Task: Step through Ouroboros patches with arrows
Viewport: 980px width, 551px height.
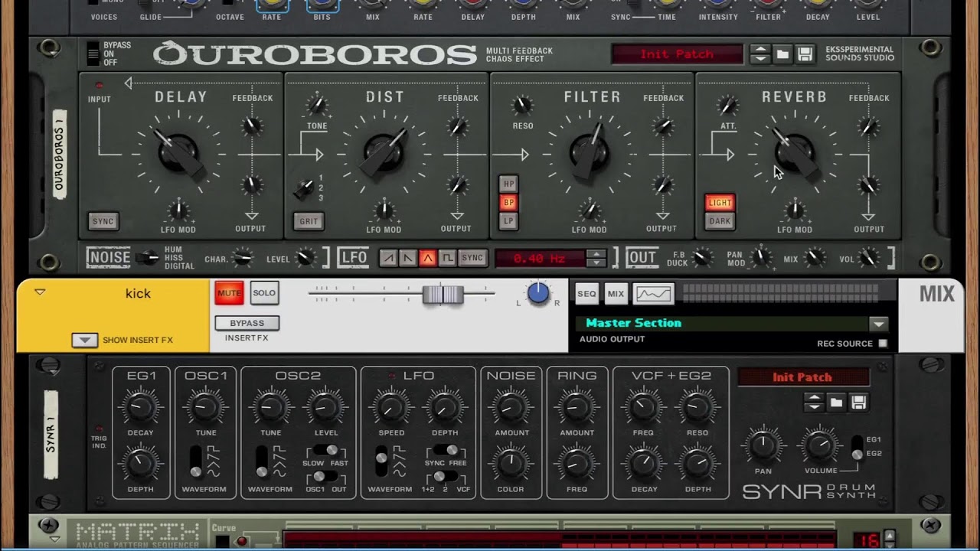Action: (759, 54)
